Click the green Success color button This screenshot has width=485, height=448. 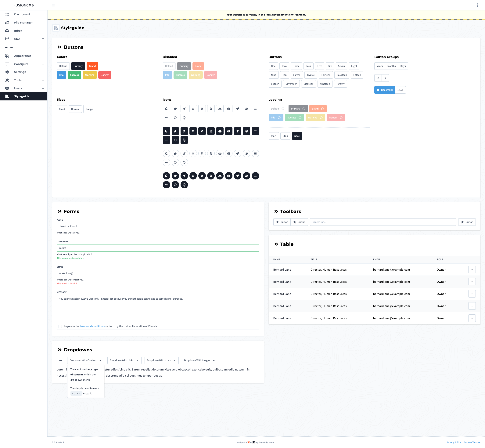pos(74,75)
